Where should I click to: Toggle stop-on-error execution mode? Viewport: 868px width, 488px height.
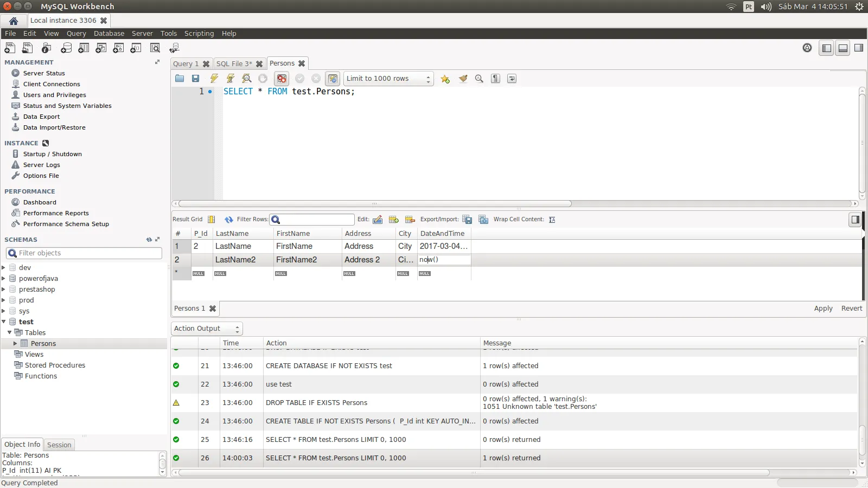282,79
